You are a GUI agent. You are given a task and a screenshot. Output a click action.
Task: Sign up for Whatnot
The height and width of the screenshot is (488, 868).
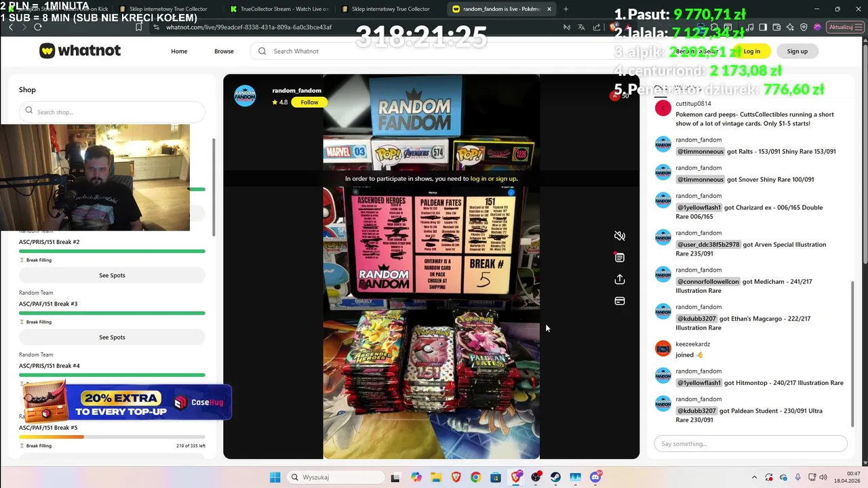797,51
